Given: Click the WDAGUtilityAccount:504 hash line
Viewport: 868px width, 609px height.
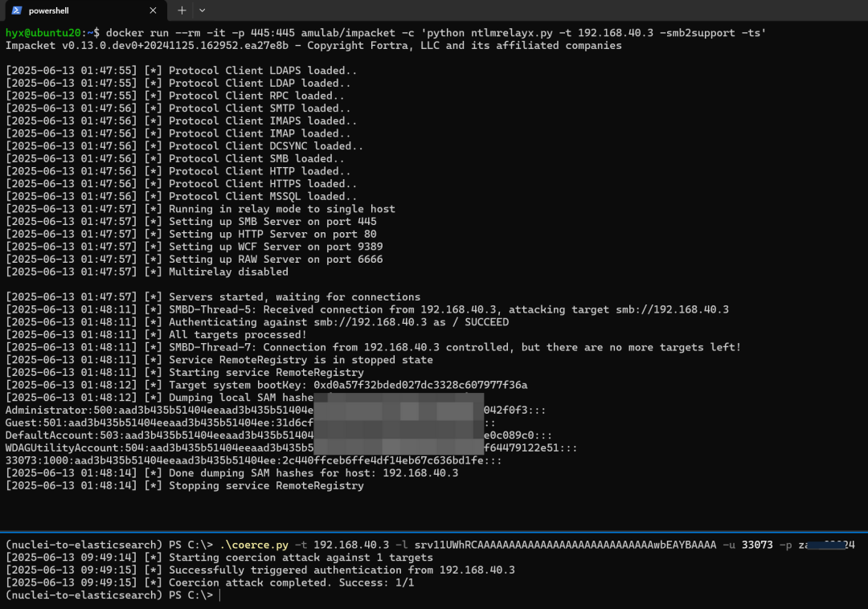Looking at the screenshot, I should pos(291,448).
